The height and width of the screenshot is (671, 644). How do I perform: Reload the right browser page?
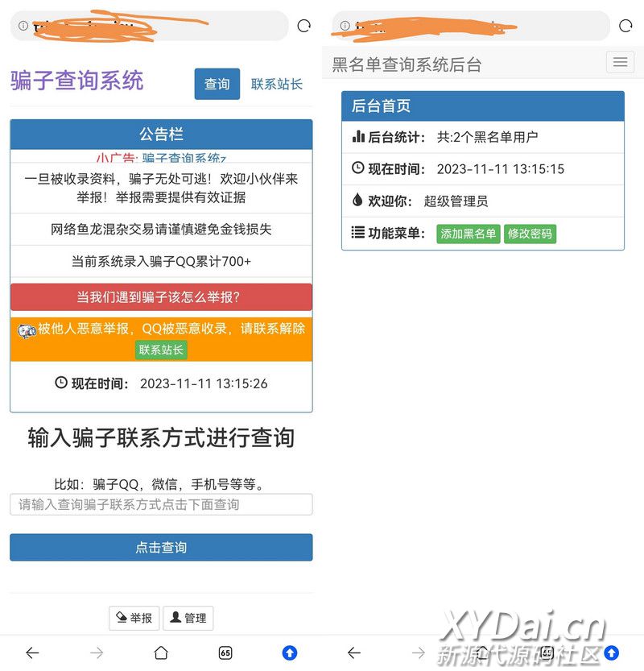pyautogui.click(x=625, y=26)
